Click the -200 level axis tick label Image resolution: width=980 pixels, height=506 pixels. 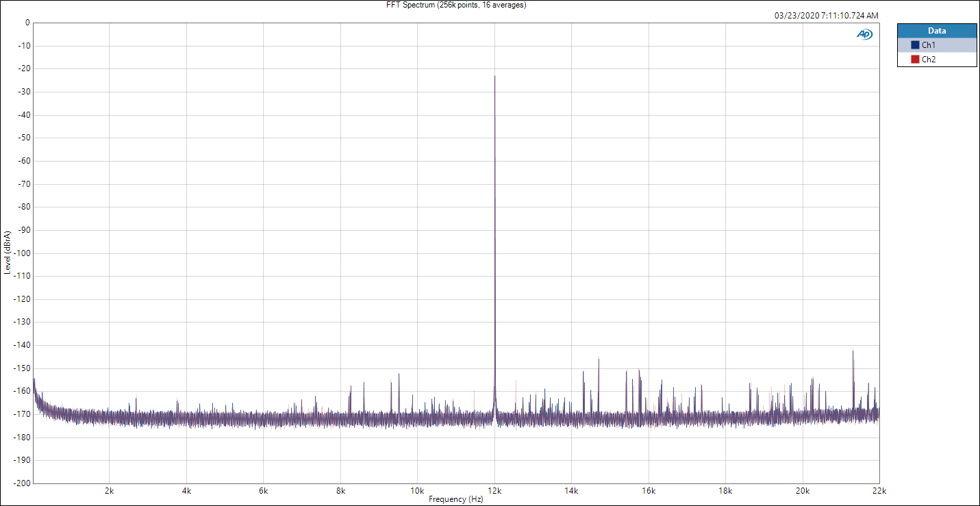23,483
